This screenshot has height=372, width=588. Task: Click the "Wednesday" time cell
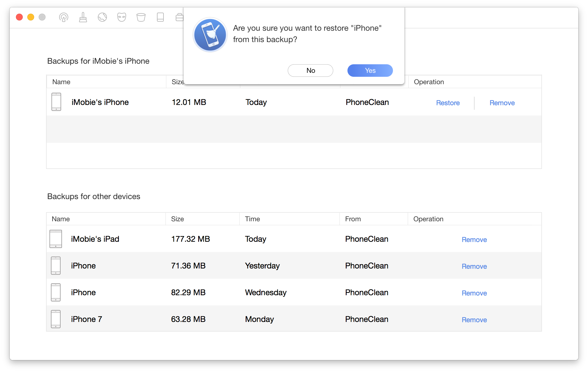click(266, 292)
